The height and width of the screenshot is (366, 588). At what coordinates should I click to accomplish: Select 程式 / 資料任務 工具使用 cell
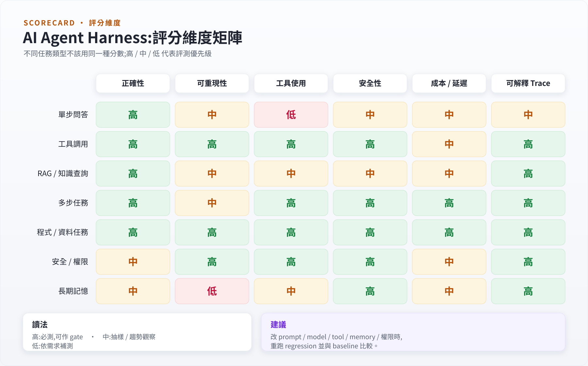pyautogui.click(x=291, y=232)
